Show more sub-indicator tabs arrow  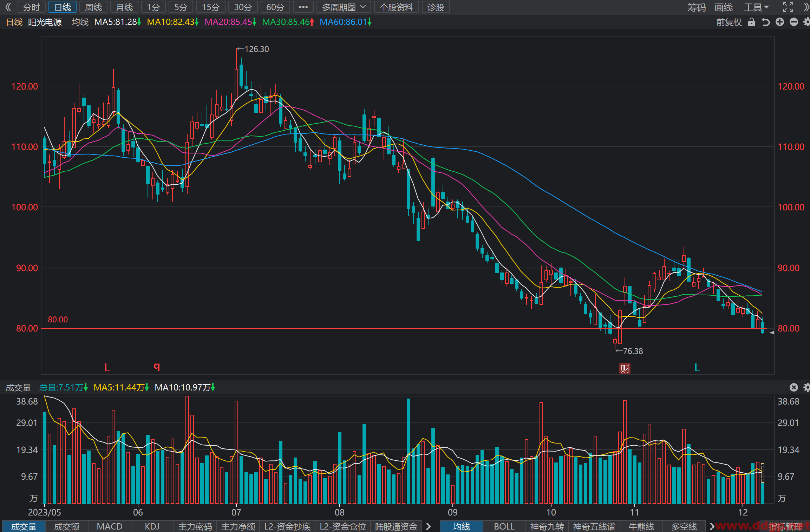pos(428,526)
